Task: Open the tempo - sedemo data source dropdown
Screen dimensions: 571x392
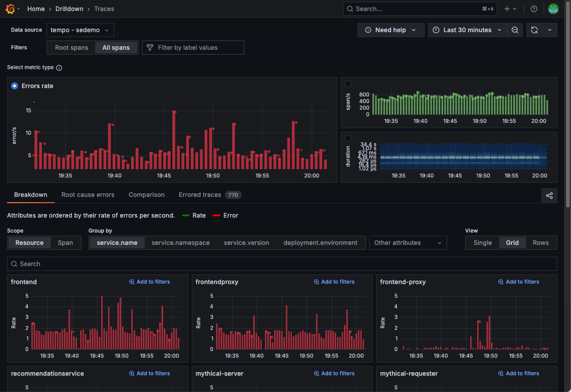Action: [x=80, y=30]
